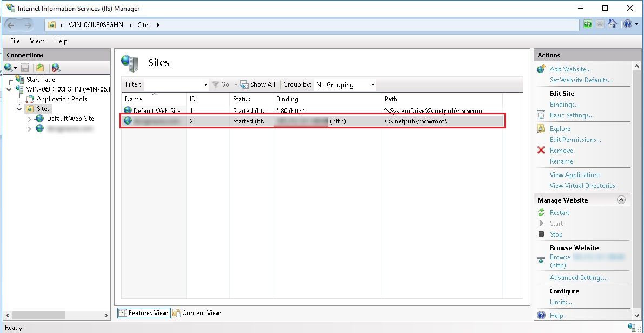Image resolution: width=644 pixels, height=333 pixels.
Task: Save current connections with the floppy disk icon
Action: pos(24,67)
